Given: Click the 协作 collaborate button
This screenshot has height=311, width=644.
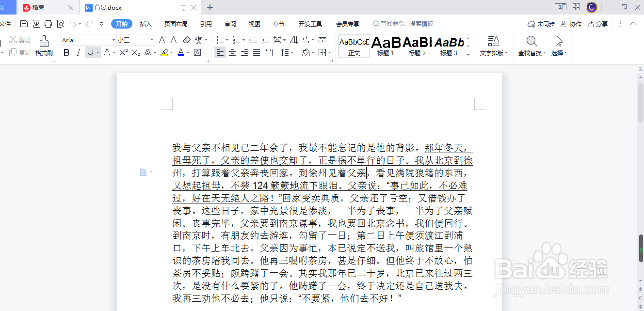Looking at the screenshot, I should tap(571, 24).
